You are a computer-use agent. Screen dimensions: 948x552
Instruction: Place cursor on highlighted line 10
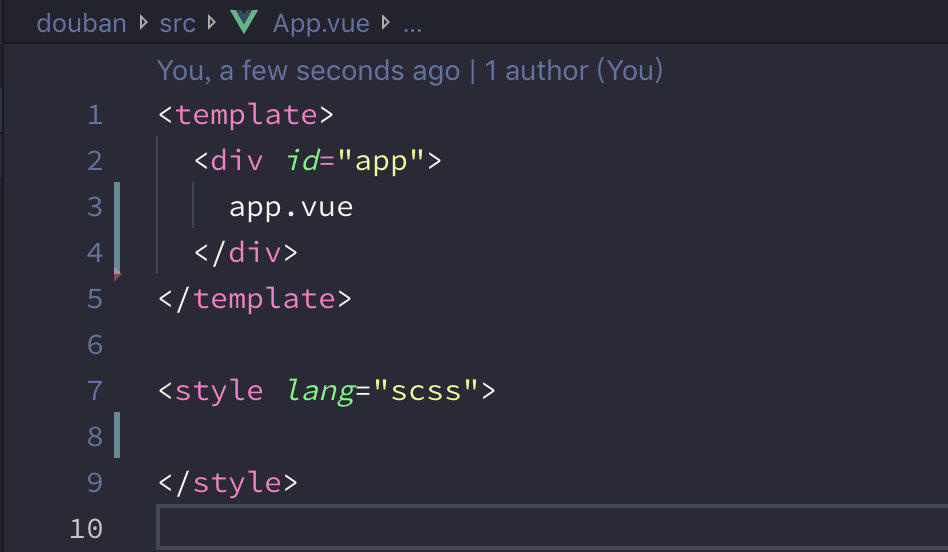pos(553,528)
